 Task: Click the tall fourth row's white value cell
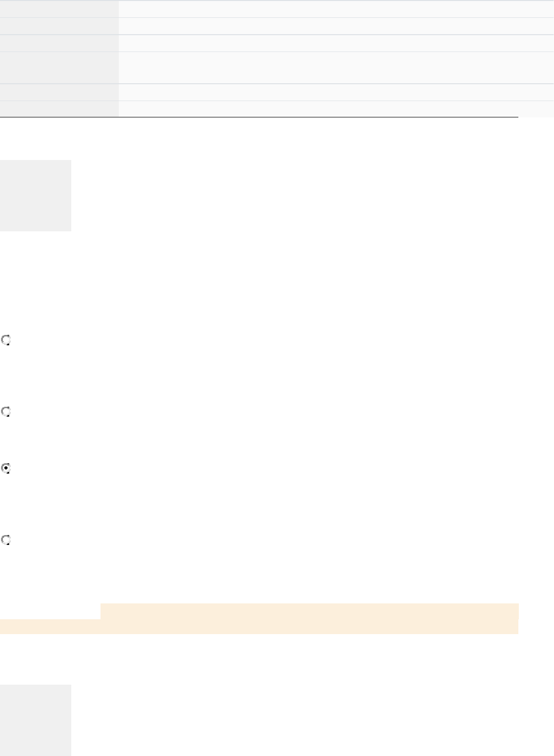[x=336, y=68]
